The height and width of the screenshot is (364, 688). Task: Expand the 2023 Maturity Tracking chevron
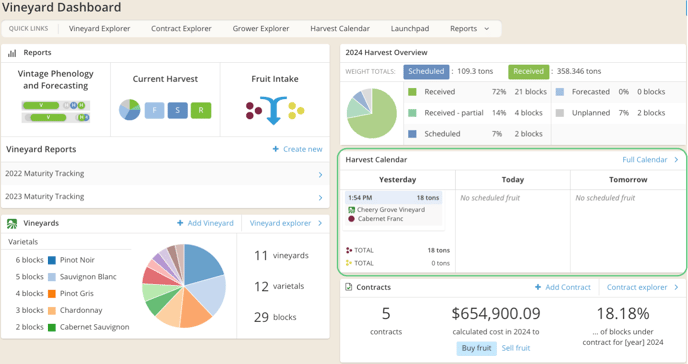tap(320, 197)
